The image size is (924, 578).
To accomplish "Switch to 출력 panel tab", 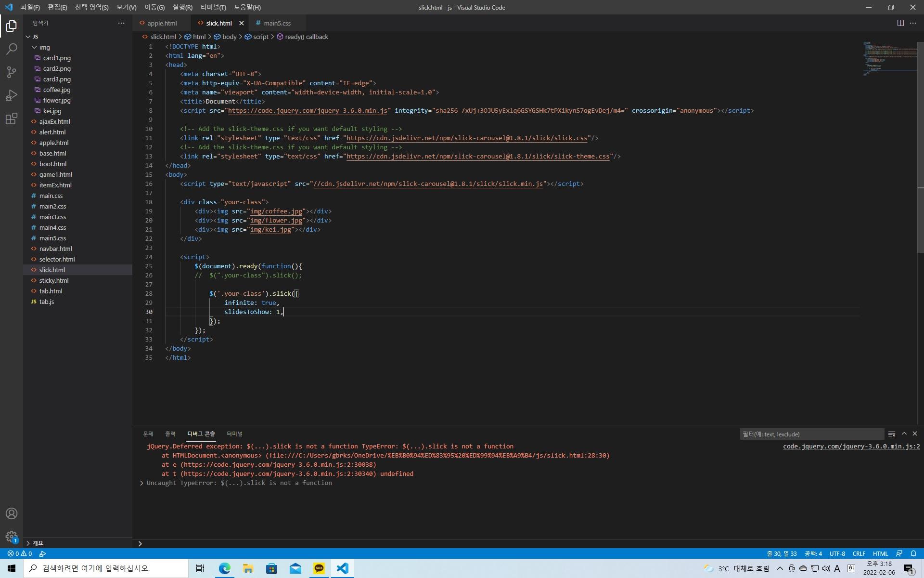I will click(x=170, y=434).
